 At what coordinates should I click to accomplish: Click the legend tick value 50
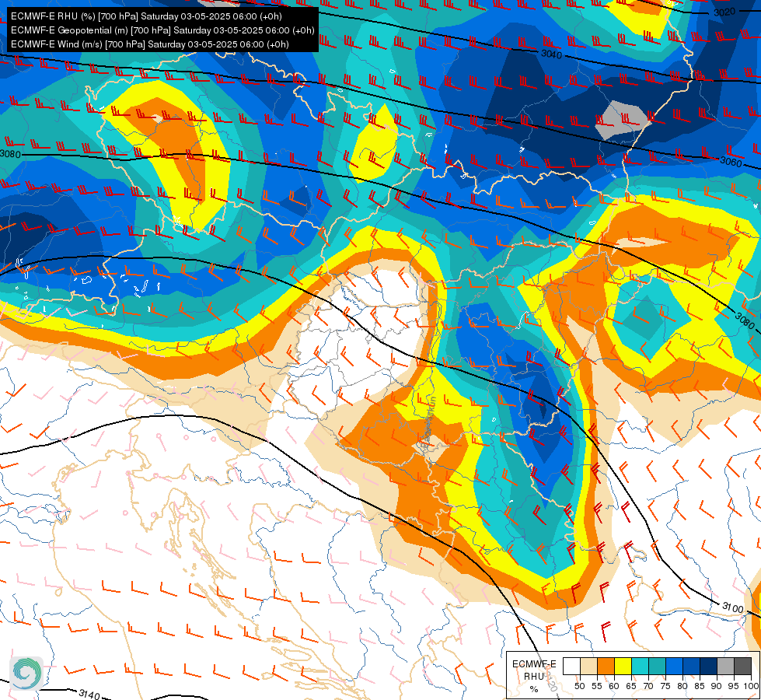579,687
